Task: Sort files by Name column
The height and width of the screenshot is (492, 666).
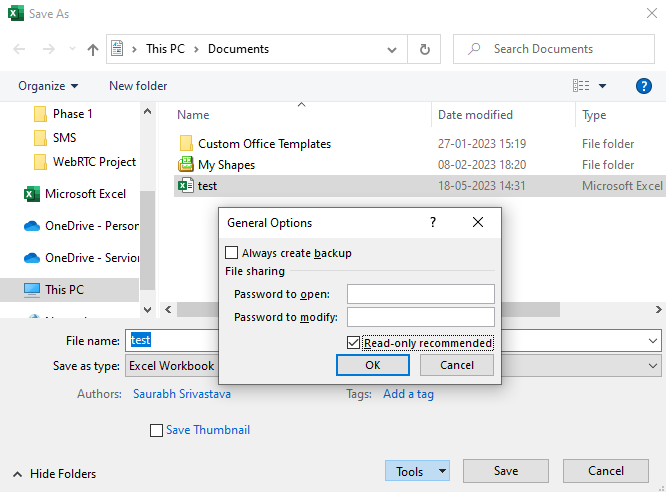Action: tap(193, 115)
